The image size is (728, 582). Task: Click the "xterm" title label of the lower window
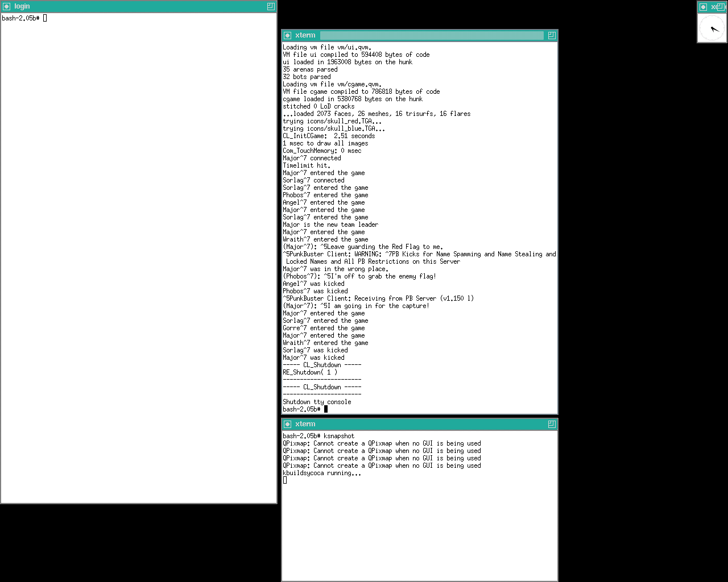305,424
